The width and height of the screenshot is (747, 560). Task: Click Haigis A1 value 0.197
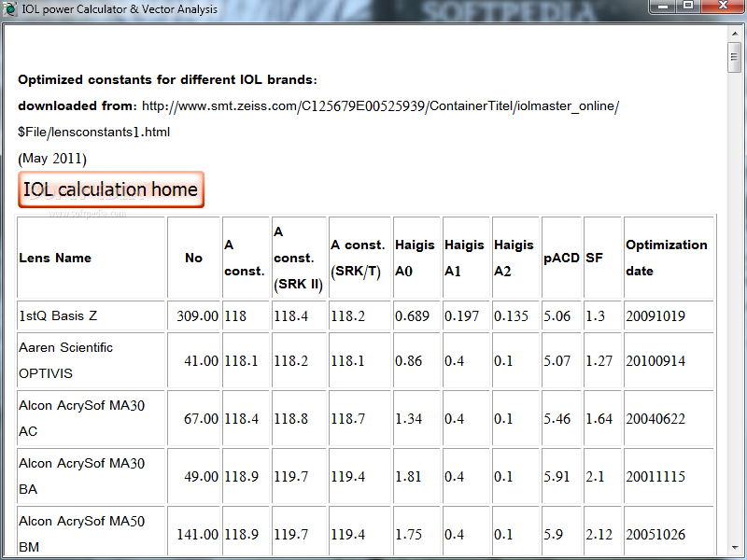461,315
